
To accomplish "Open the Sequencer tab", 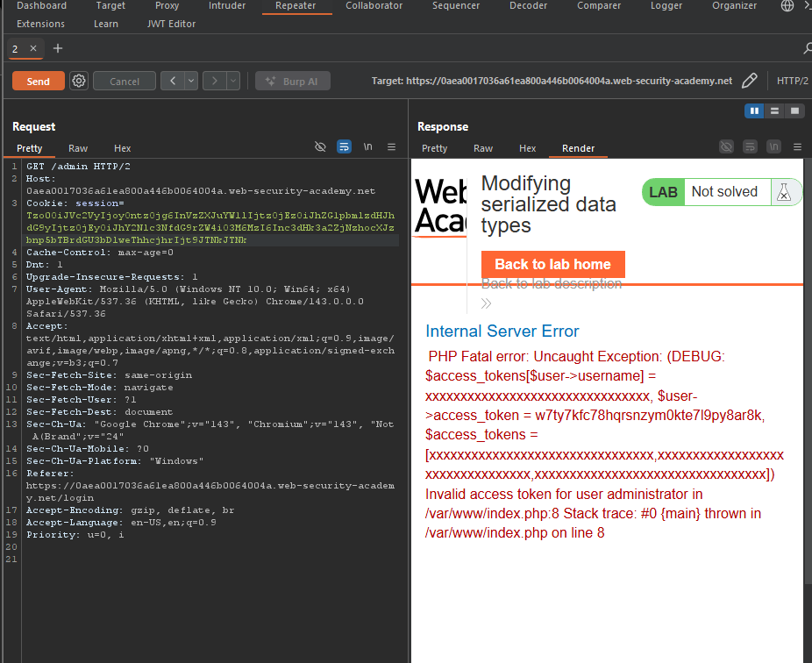I will click(456, 5).
